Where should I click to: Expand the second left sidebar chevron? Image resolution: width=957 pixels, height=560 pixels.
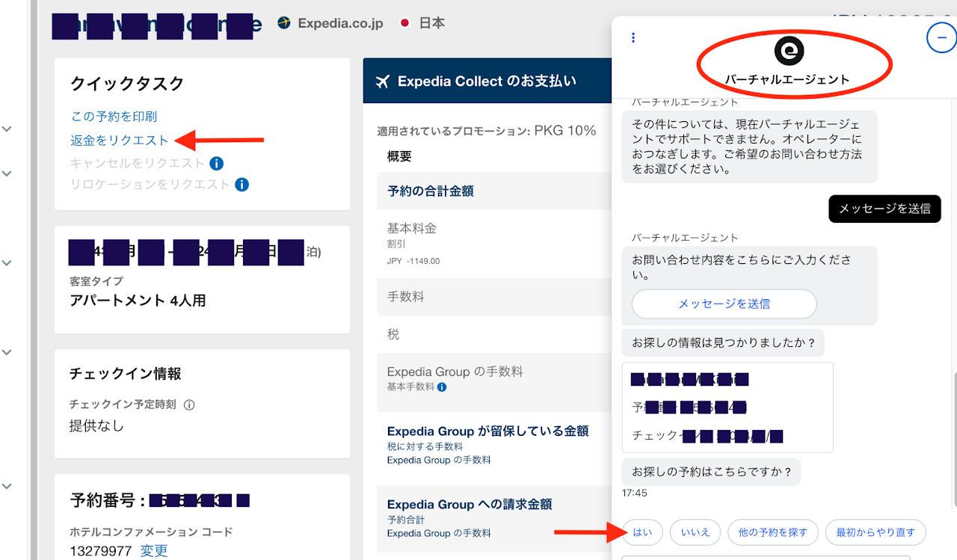click(7, 173)
